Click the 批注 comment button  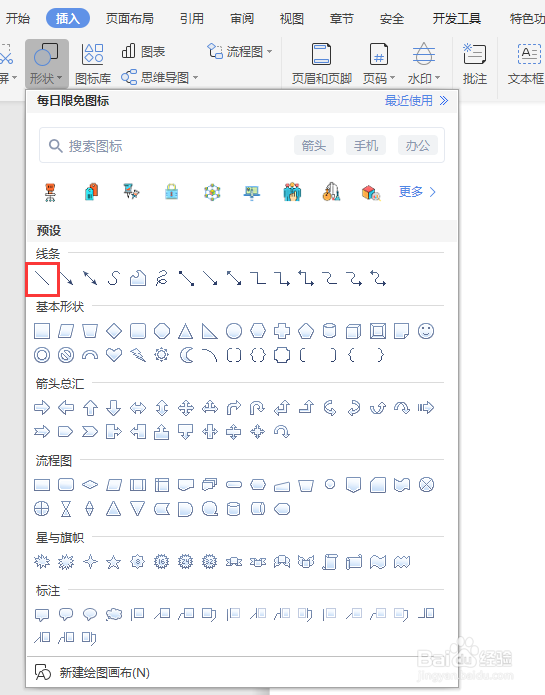475,64
